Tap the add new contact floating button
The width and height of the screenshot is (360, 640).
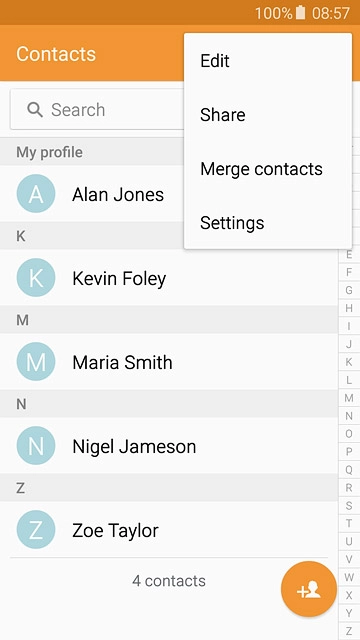(x=309, y=589)
